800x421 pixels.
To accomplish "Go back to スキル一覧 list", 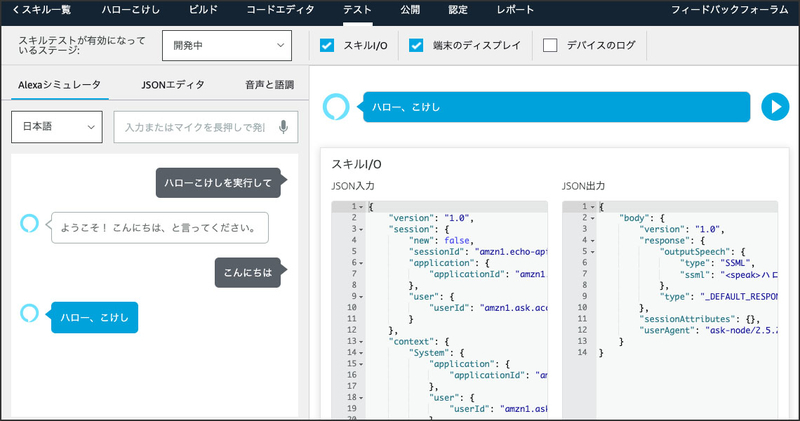I will (42, 10).
